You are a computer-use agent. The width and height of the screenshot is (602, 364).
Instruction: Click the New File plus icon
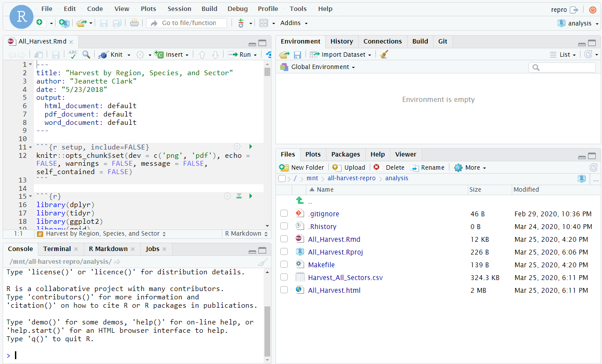40,23
